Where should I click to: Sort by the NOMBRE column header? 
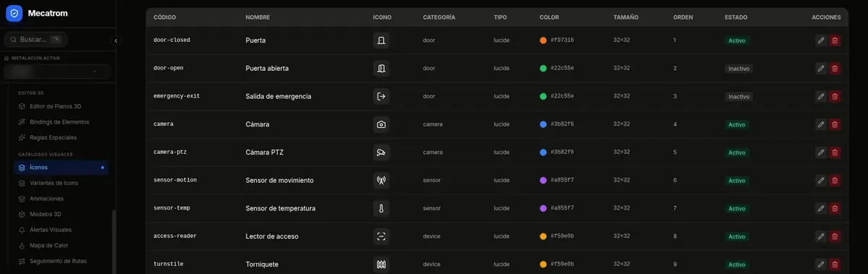[258, 17]
